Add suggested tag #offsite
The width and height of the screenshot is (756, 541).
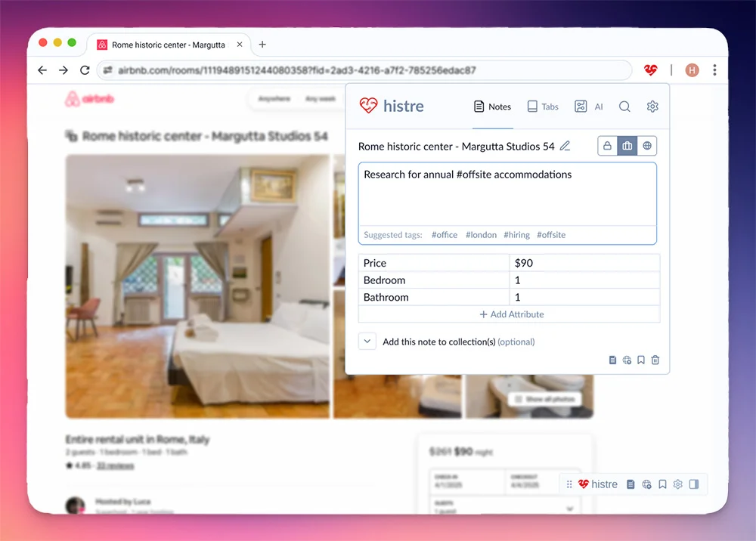551,235
